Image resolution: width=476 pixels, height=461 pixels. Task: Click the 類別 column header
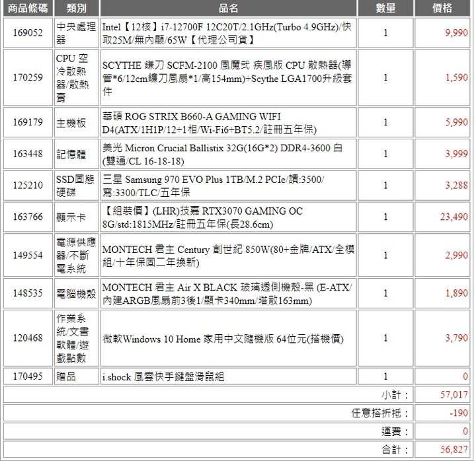click(x=77, y=8)
